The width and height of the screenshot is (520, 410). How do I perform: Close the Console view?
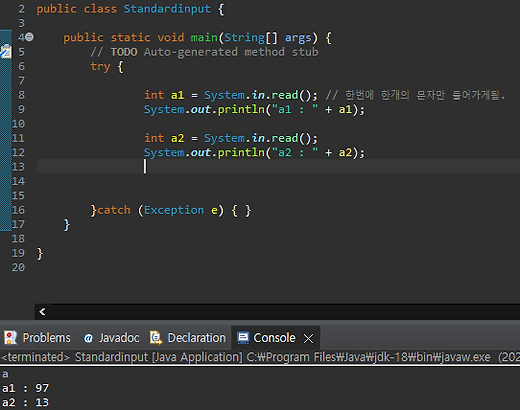point(308,339)
